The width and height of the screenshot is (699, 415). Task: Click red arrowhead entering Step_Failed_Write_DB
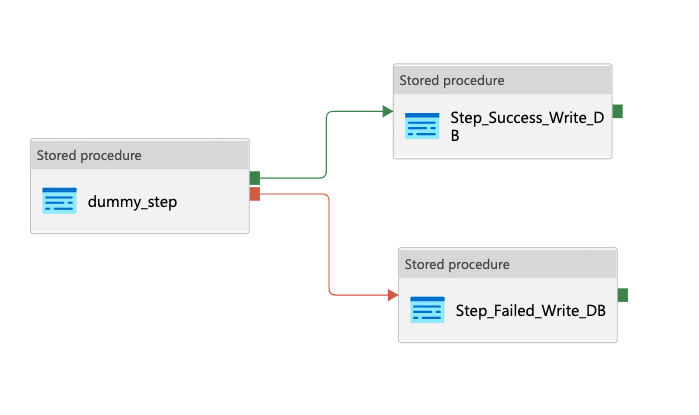[x=393, y=295]
